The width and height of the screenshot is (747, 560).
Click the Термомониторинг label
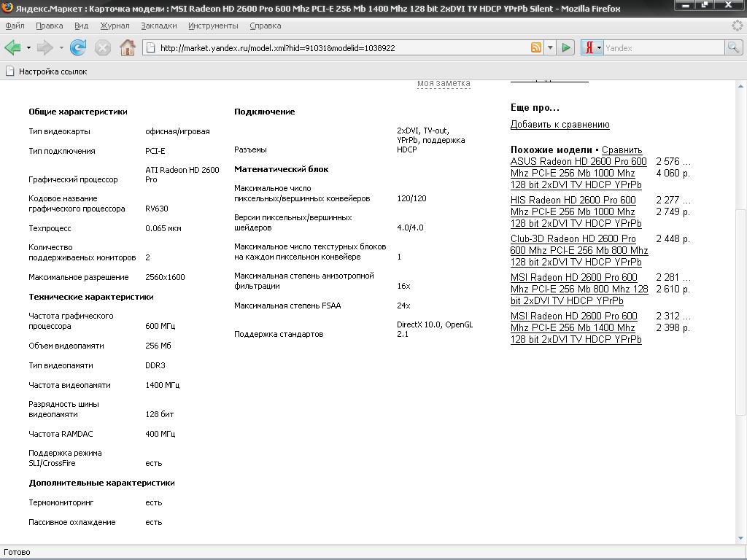tap(61, 502)
